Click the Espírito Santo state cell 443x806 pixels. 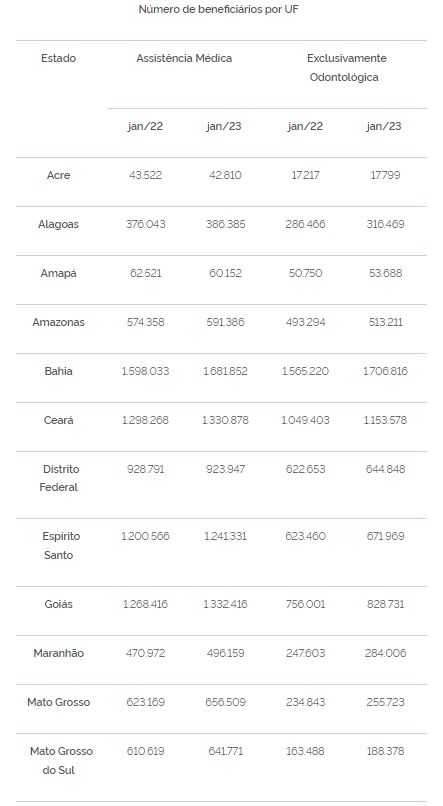[x=60, y=545]
